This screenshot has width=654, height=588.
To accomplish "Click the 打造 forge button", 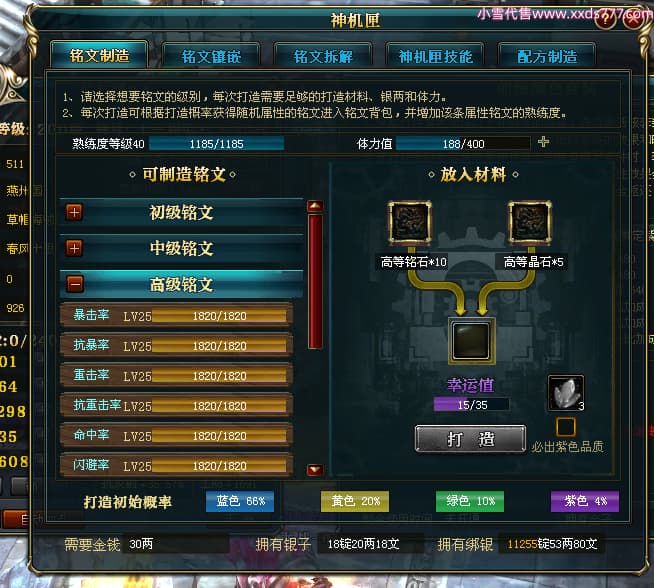I will coord(470,439).
